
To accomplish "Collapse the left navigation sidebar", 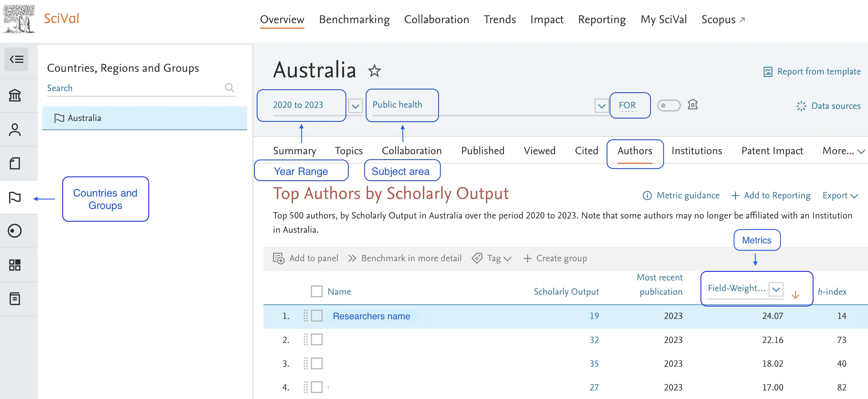I will [16, 59].
